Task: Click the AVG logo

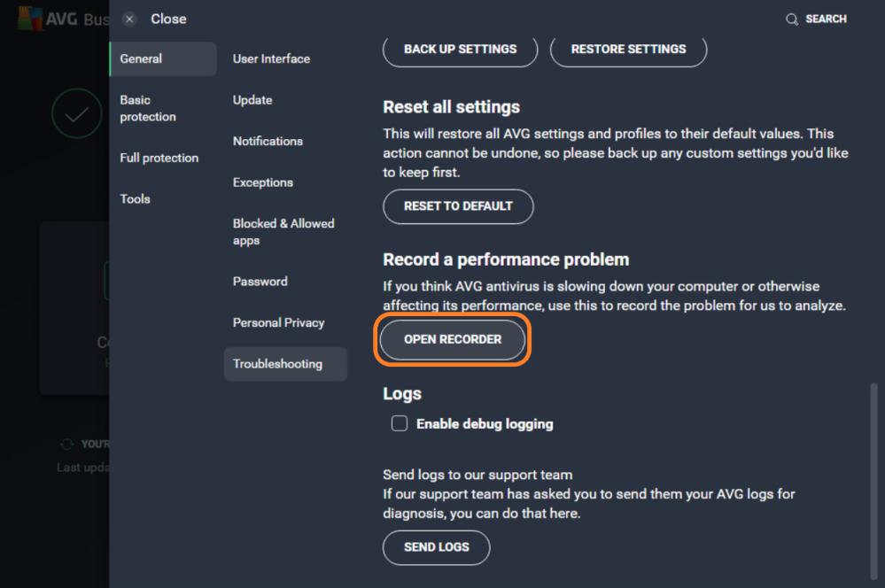Action: (31, 19)
